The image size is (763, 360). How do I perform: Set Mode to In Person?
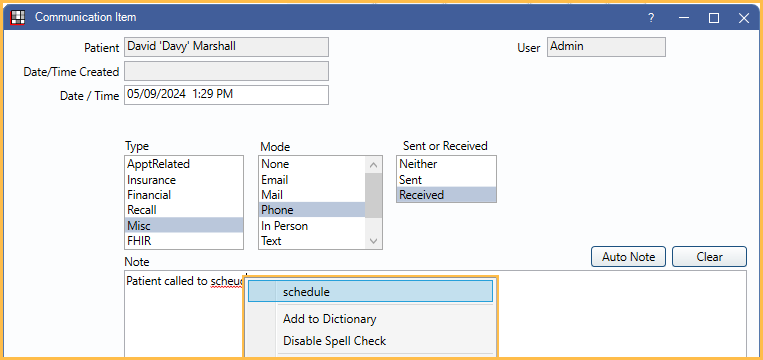pos(312,226)
